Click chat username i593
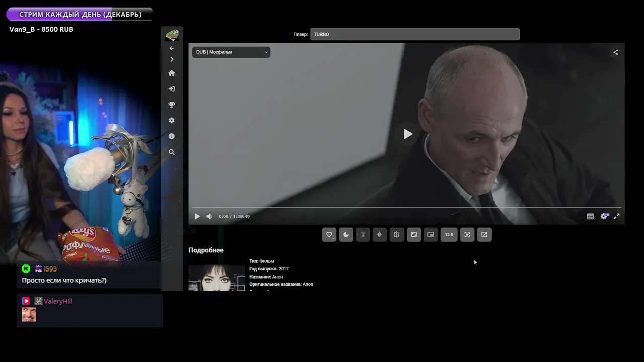Viewport: 644px width, 362px height. click(x=50, y=269)
